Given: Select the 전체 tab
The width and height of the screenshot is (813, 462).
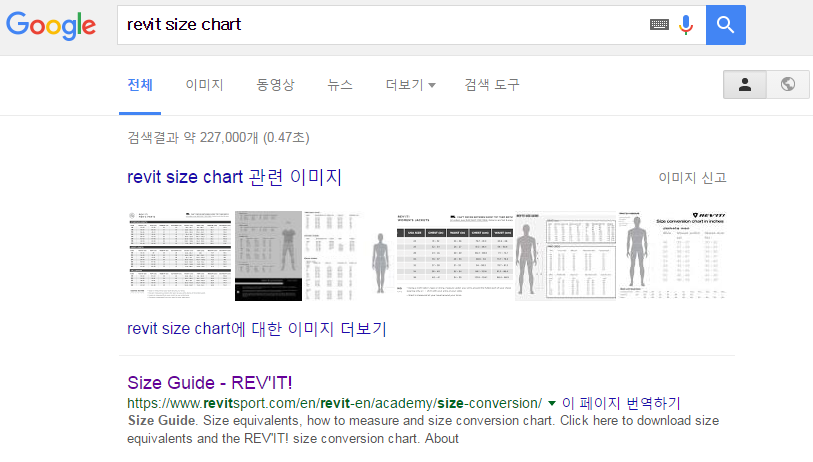Looking at the screenshot, I should click(140, 85).
